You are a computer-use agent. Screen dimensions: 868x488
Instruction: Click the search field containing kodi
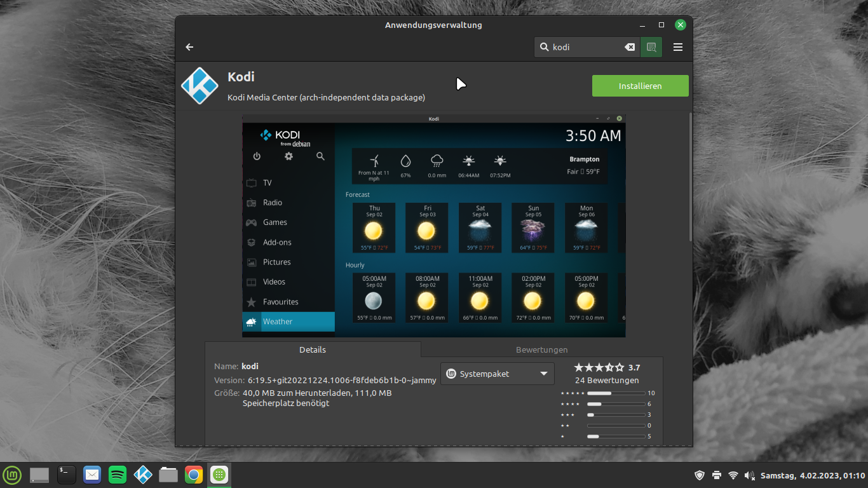click(587, 47)
